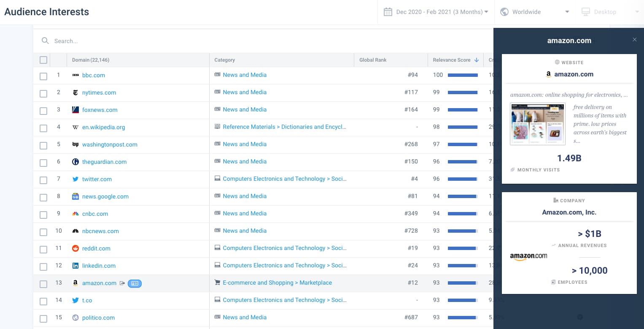
Task: Sort by the Category column header
Action: coord(282,60)
